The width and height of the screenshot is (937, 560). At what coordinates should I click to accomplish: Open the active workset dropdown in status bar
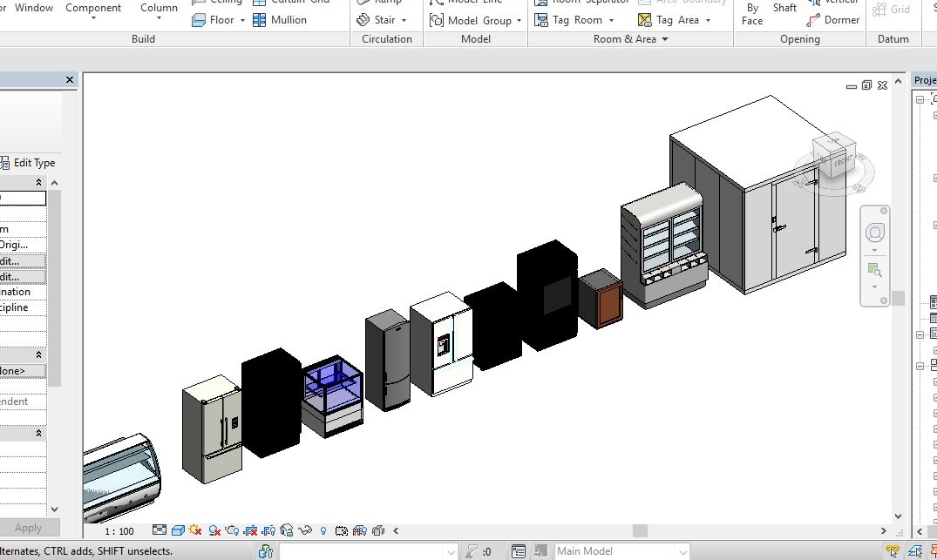452,551
